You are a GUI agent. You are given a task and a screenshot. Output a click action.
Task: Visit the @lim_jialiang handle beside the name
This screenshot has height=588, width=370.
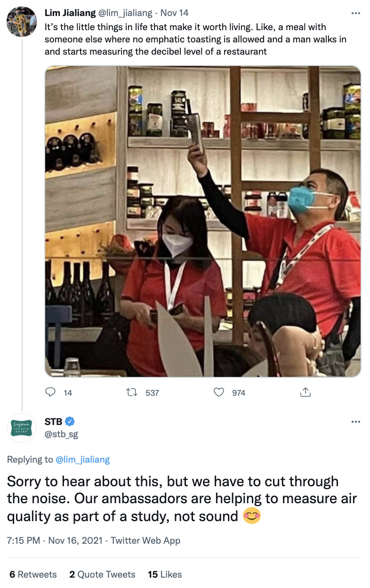coord(124,13)
